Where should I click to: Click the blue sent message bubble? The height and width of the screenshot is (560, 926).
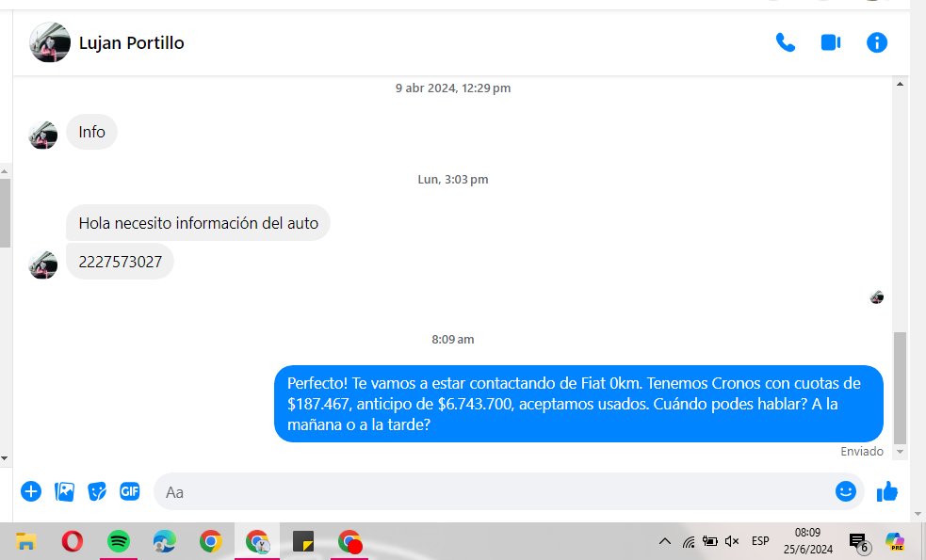(578, 404)
